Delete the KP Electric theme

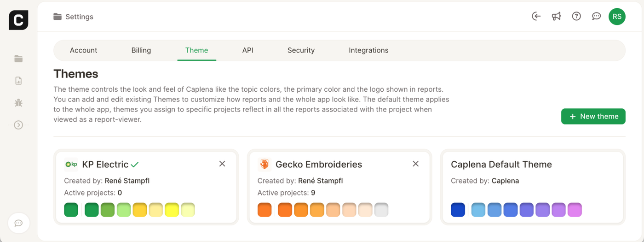(x=222, y=164)
